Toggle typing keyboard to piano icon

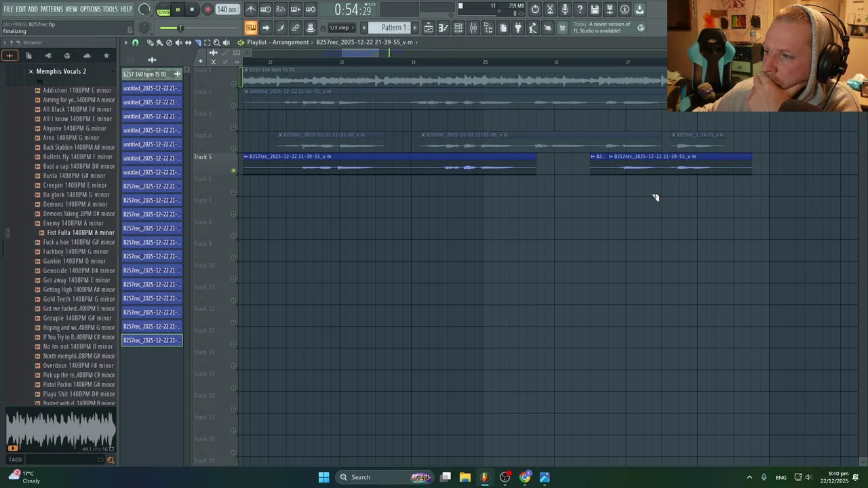point(251,28)
